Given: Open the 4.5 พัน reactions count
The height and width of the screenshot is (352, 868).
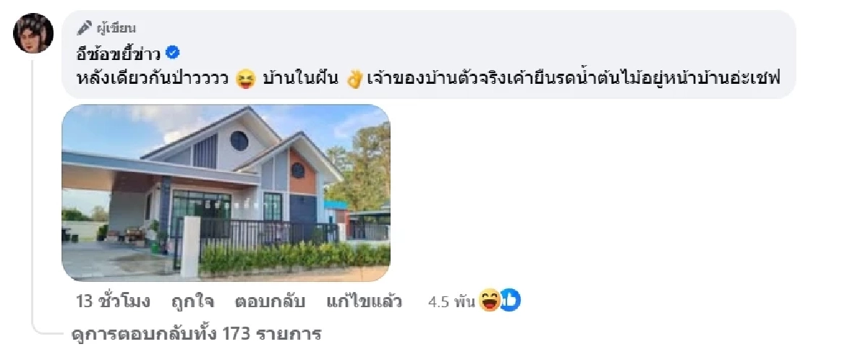Looking at the screenshot, I should click(x=452, y=302).
